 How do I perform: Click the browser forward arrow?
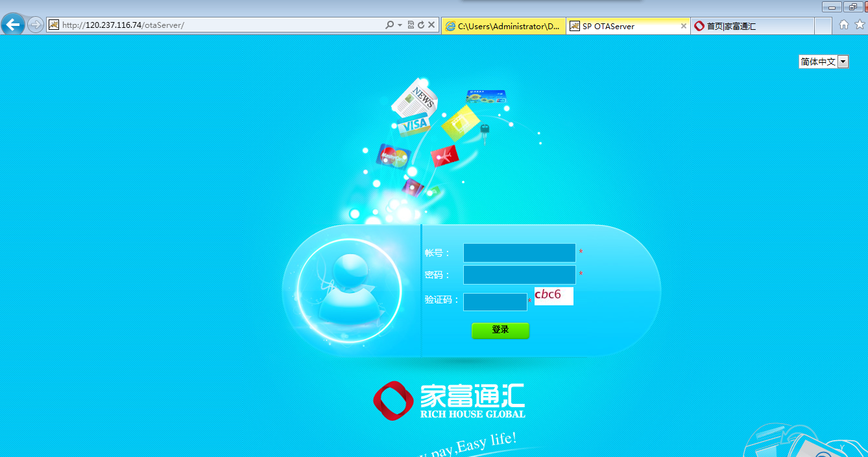tap(35, 25)
